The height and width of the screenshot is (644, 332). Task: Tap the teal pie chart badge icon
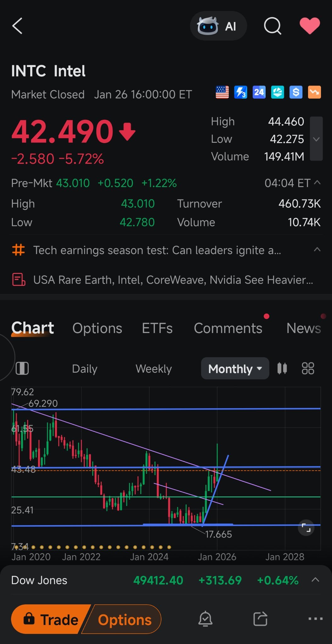point(278,92)
